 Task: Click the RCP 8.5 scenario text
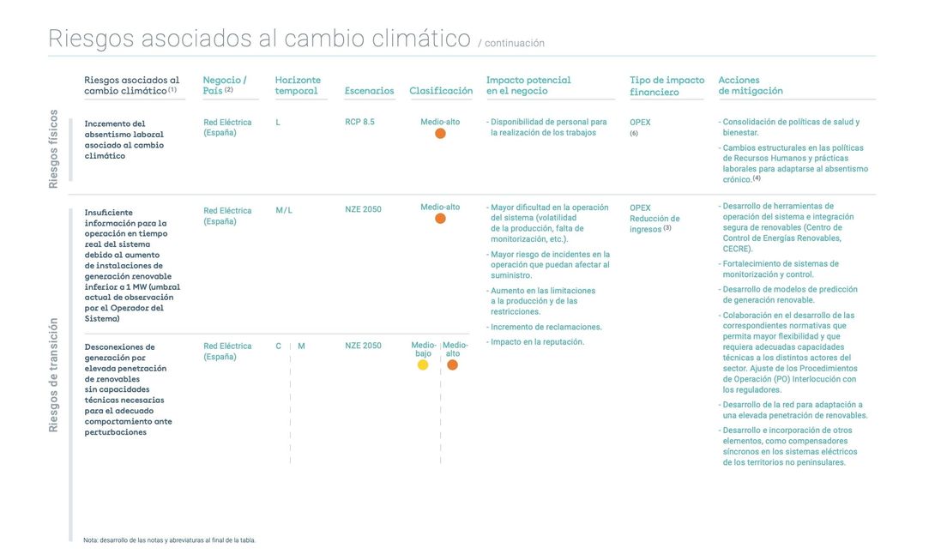pos(359,123)
